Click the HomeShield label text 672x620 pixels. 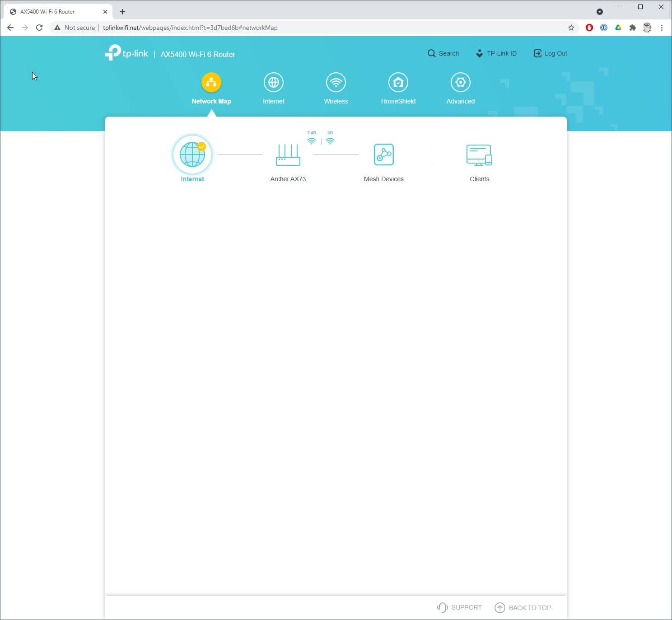pos(398,101)
